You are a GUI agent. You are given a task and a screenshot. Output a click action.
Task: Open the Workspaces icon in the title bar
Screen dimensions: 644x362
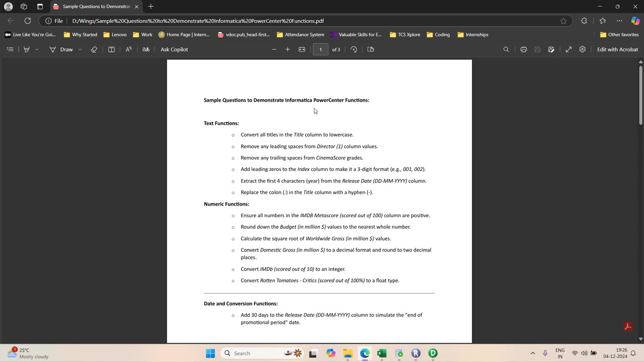[x=24, y=7]
